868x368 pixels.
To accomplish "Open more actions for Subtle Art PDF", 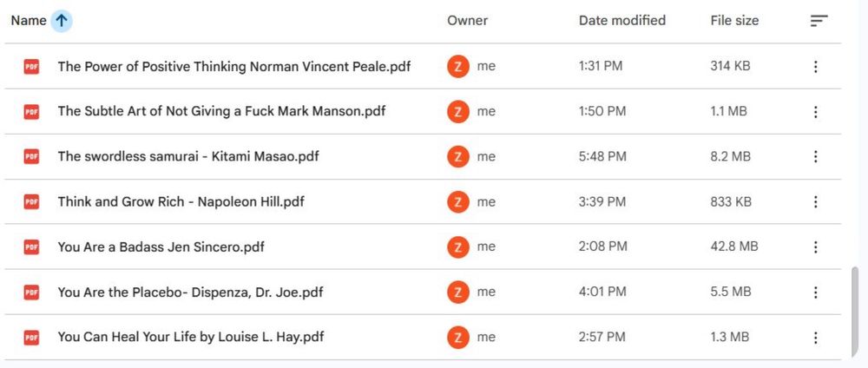I will click(x=815, y=112).
